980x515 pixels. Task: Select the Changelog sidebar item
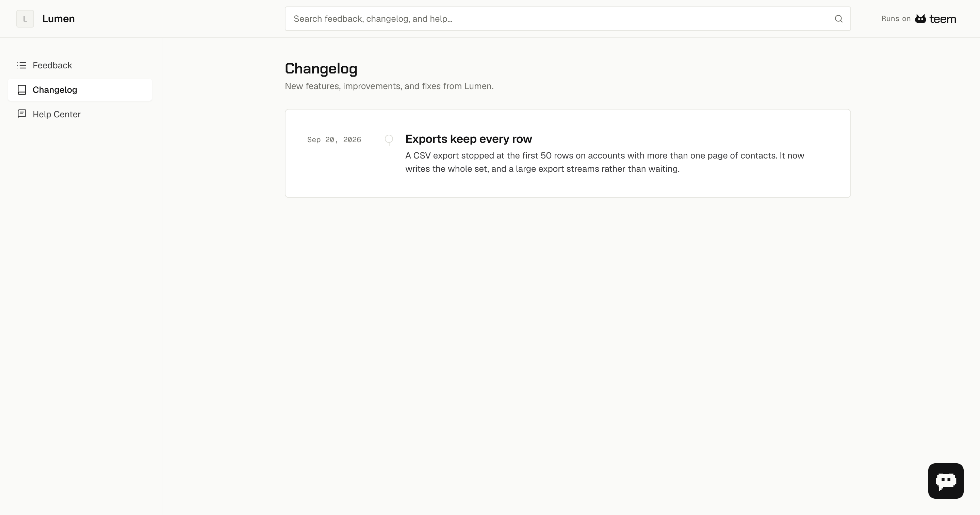point(80,90)
